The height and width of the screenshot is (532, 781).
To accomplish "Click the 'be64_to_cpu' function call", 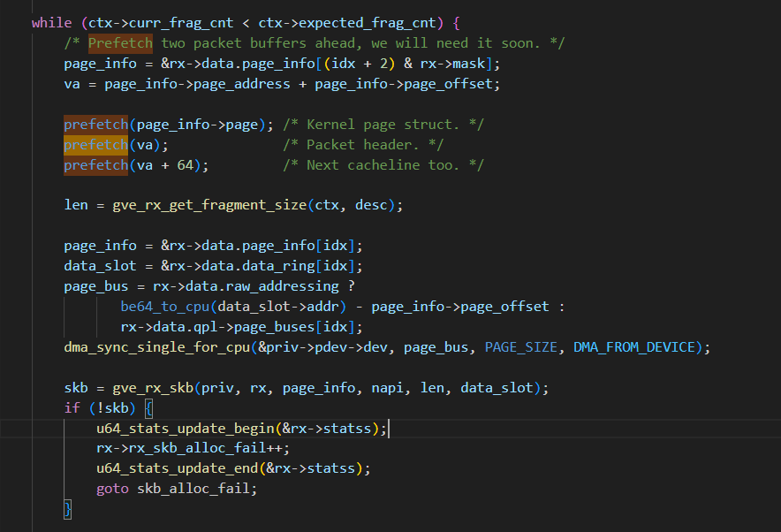I will pos(165,307).
